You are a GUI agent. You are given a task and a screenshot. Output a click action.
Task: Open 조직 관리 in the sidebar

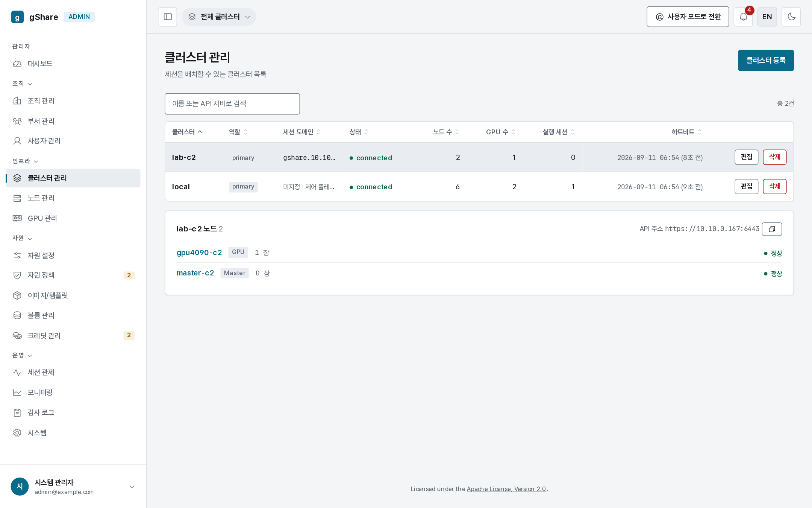point(73,101)
